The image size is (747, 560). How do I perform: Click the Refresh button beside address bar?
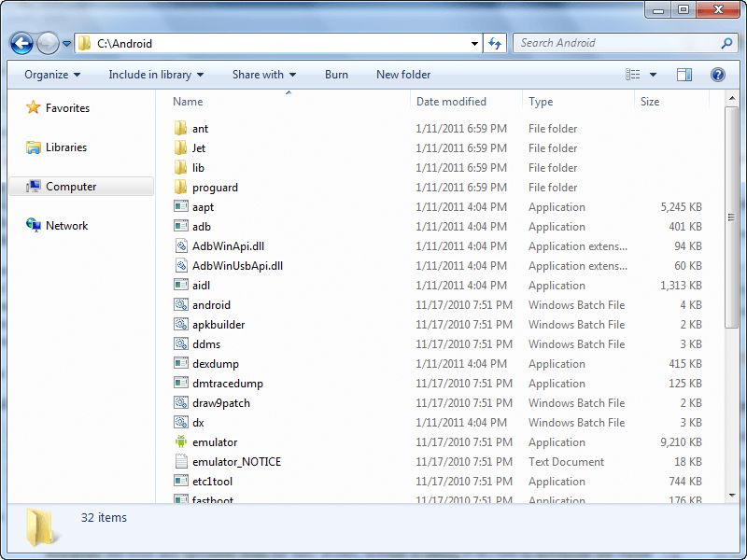click(495, 43)
